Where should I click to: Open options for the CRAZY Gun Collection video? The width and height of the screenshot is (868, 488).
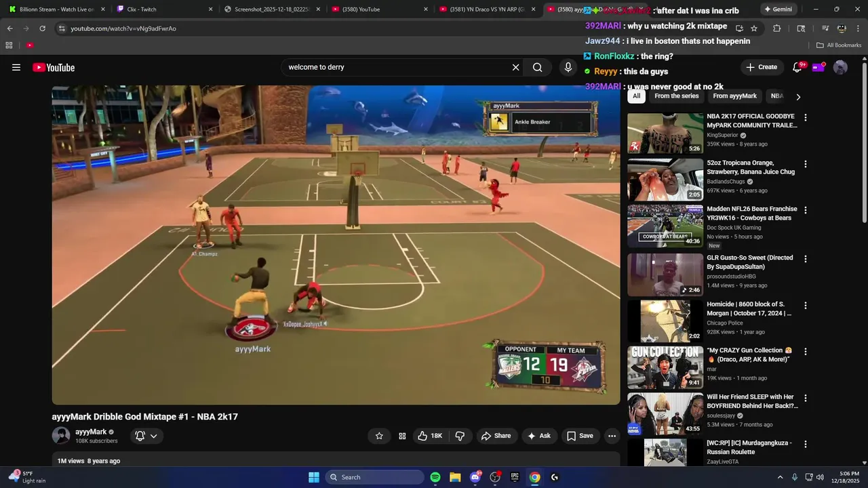806,352
